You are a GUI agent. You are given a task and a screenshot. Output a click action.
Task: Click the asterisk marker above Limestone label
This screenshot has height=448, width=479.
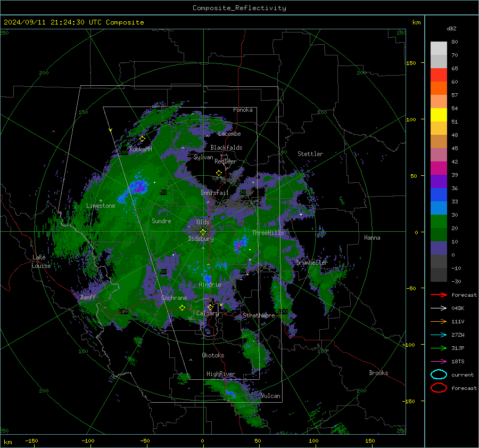[x=101, y=201]
